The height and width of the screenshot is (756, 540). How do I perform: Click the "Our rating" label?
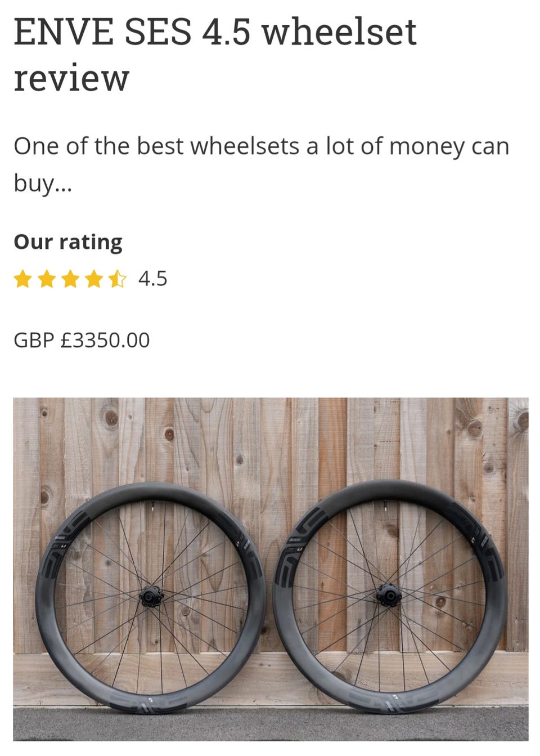click(x=68, y=242)
